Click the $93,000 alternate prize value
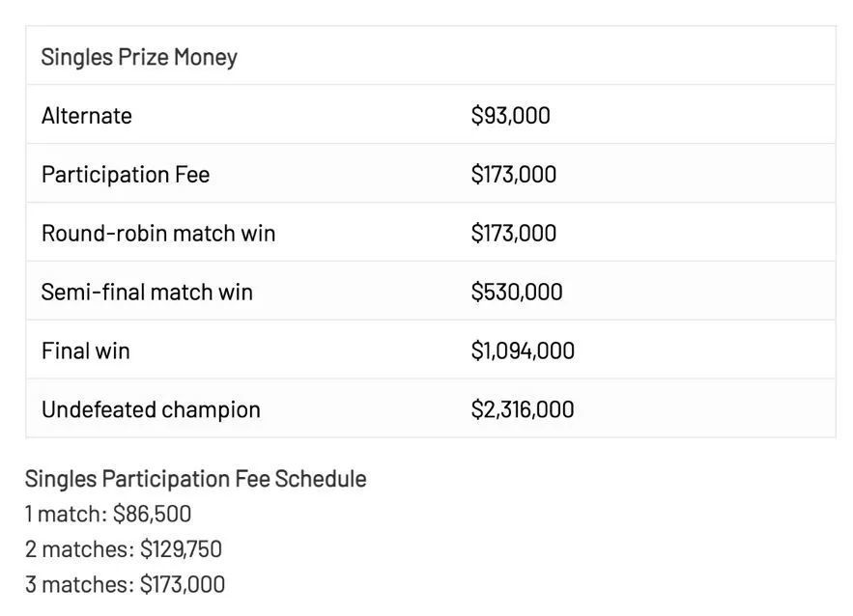 [510, 116]
